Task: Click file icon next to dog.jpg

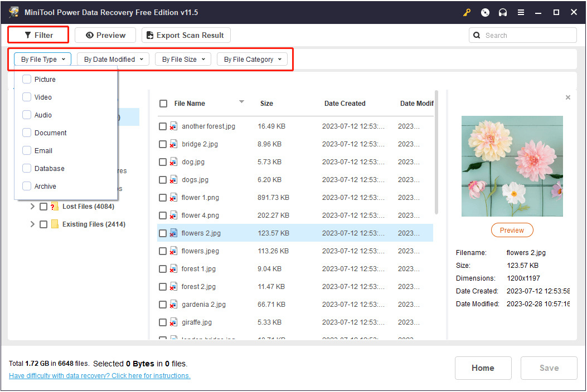Action: (x=173, y=162)
